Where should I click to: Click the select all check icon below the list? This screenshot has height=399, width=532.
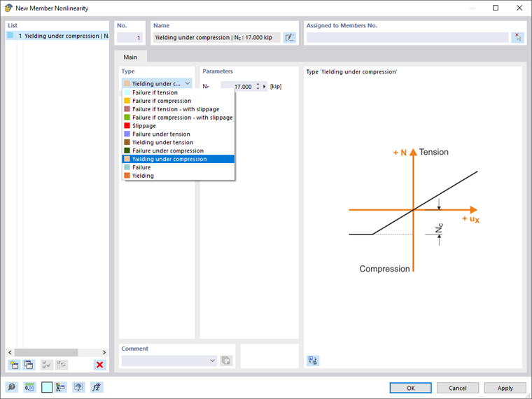point(46,365)
